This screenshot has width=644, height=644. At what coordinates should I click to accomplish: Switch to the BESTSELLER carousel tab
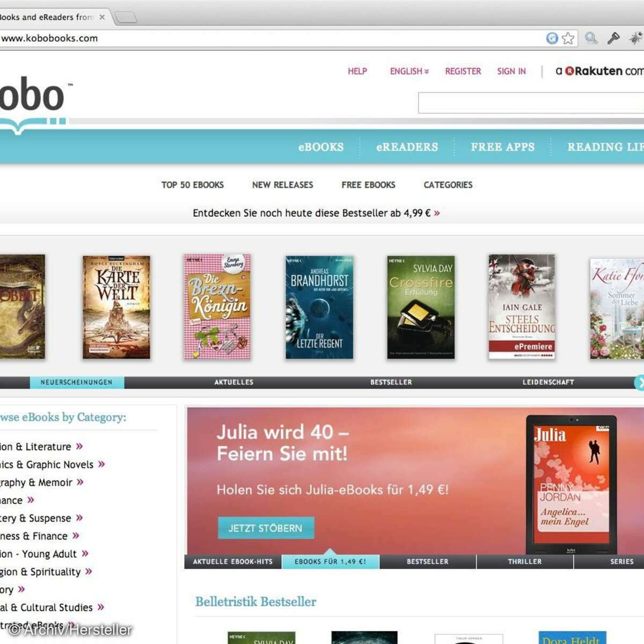click(391, 383)
